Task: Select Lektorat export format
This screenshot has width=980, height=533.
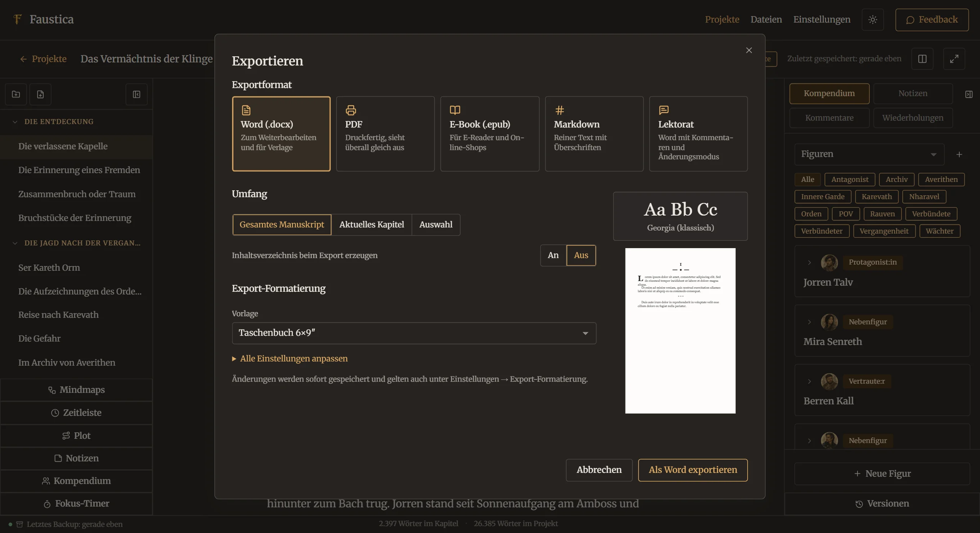Action: point(699,134)
